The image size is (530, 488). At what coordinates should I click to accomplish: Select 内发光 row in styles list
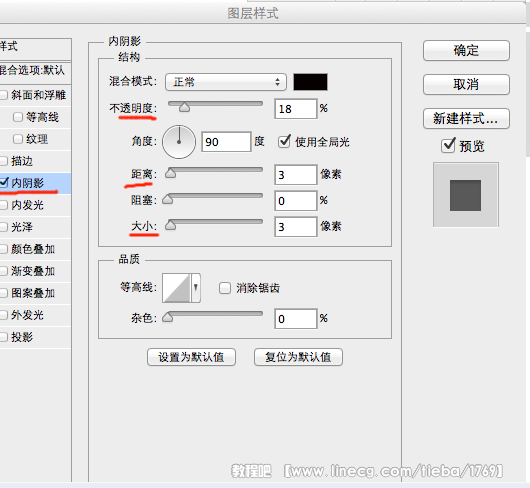pyautogui.click(x=35, y=205)
